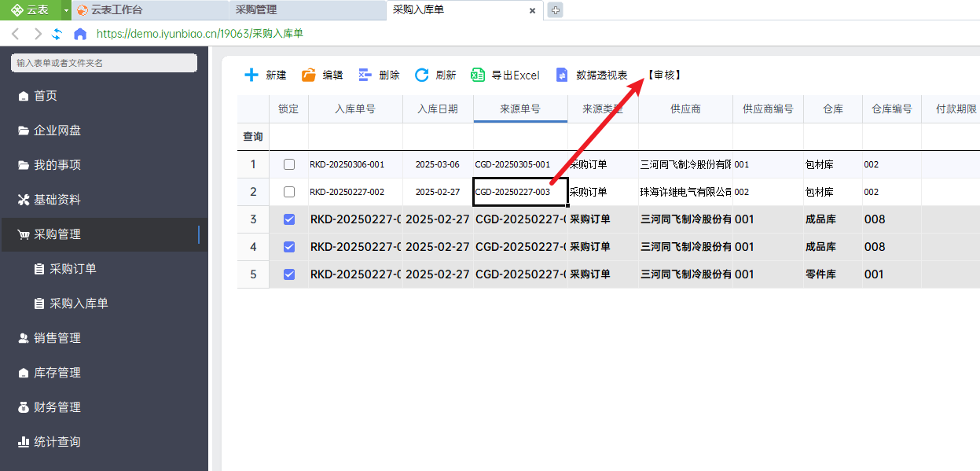
Task: Expand 销售管理 in sidebar
Action: (x=104, y=338)
